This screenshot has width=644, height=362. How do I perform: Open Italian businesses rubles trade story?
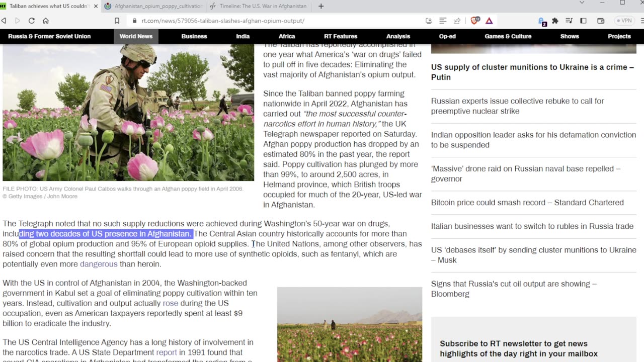(x=532, y=226)
